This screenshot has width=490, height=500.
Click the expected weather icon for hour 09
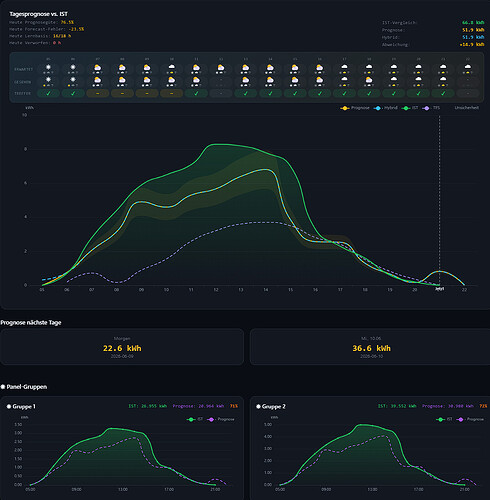147,68
